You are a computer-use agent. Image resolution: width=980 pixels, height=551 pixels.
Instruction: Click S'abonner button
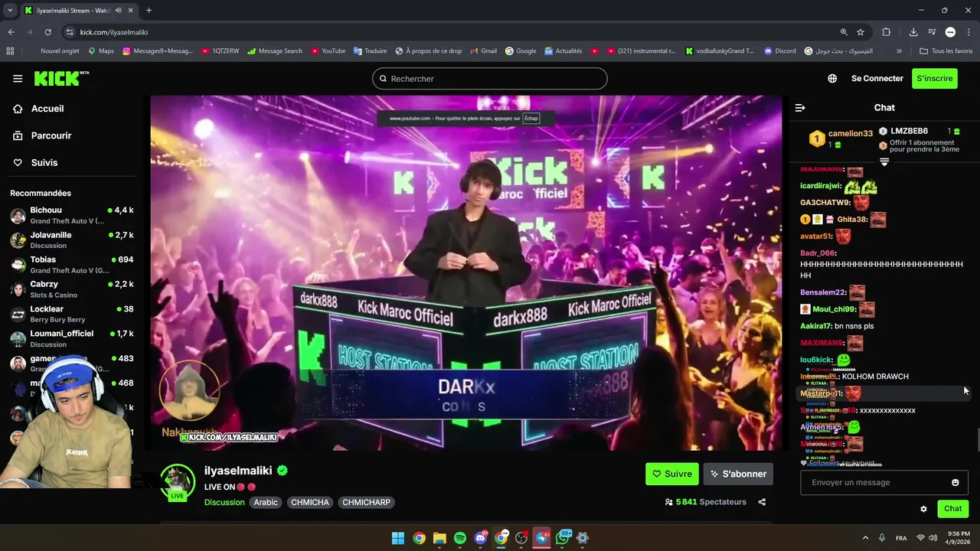(x=738, y=474)
